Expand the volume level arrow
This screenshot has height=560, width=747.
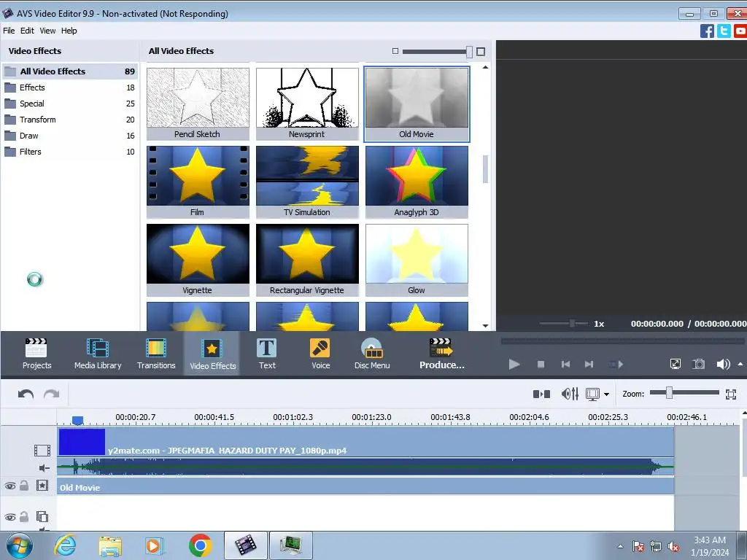point(740,365)
